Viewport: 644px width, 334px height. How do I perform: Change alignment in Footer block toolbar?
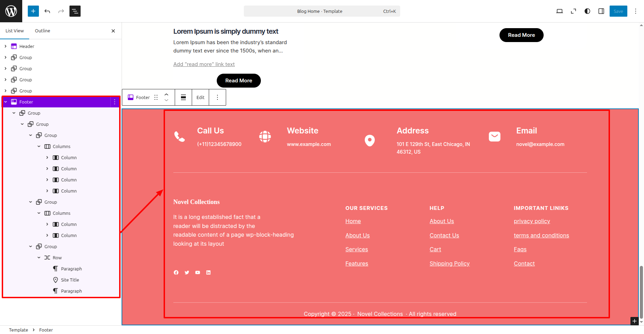tap(183, 97)
